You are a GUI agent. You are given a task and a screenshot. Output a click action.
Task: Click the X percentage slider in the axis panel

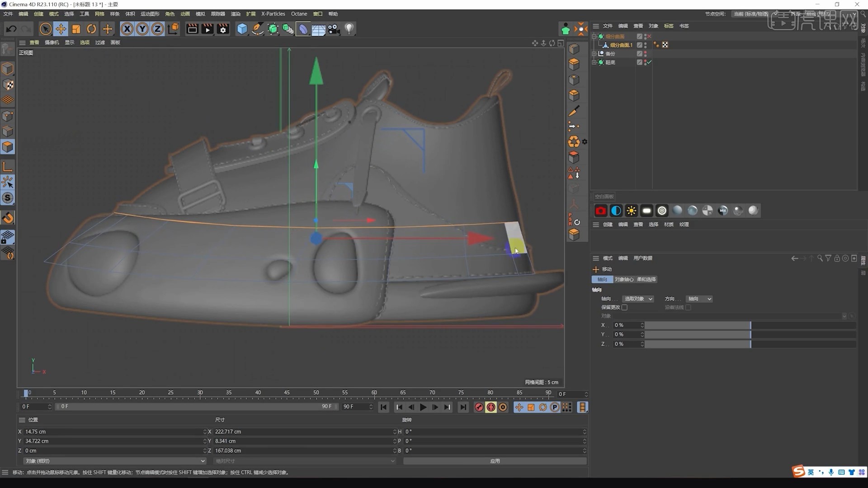click(x=698, y=325)
